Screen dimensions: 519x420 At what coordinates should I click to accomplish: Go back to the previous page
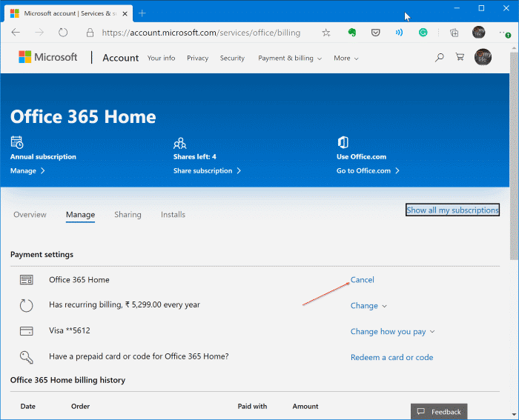16,33
